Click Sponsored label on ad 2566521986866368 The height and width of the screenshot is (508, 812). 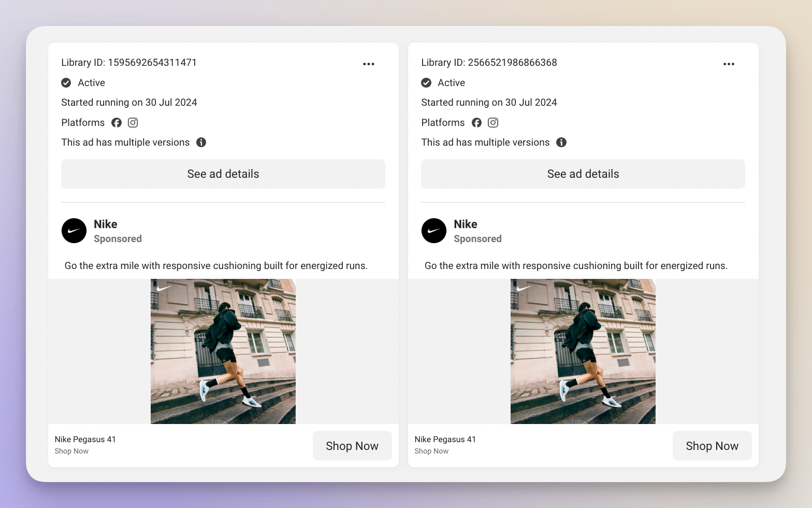477,239
